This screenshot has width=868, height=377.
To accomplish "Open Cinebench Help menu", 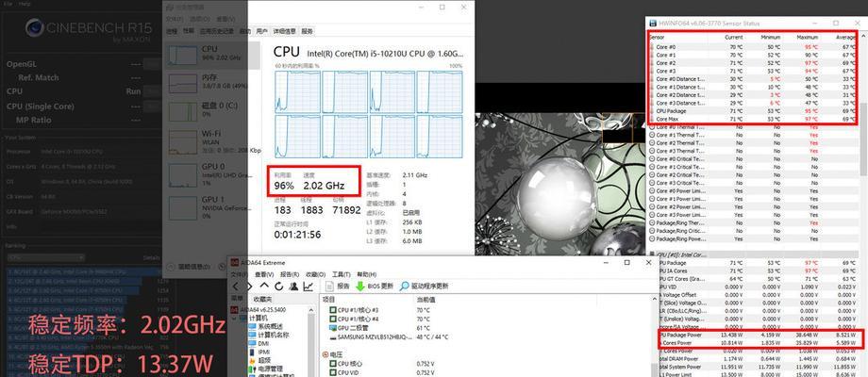I will coord(25,4).
